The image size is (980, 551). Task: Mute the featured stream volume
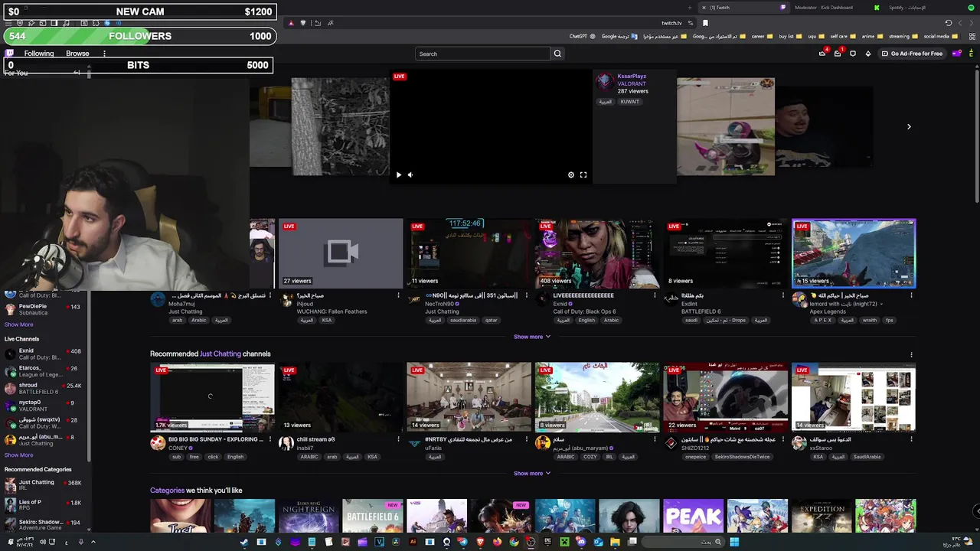point(410,174)
